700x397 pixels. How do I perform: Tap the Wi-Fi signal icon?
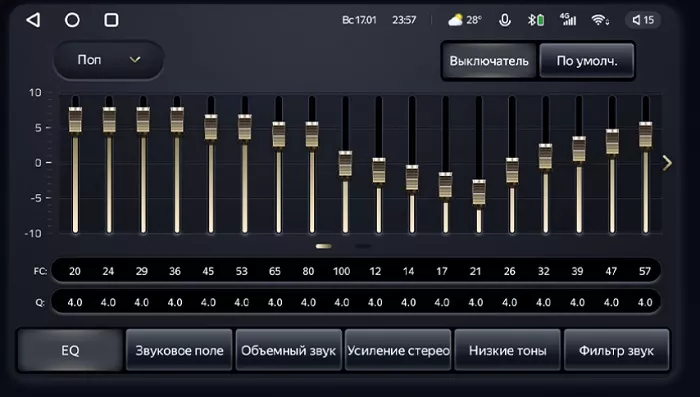coord(600,20)
